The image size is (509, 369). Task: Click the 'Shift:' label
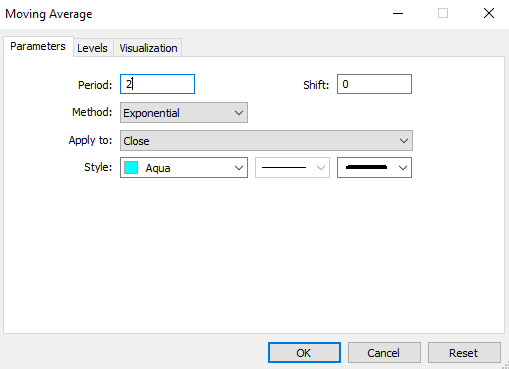click(316, 85)
